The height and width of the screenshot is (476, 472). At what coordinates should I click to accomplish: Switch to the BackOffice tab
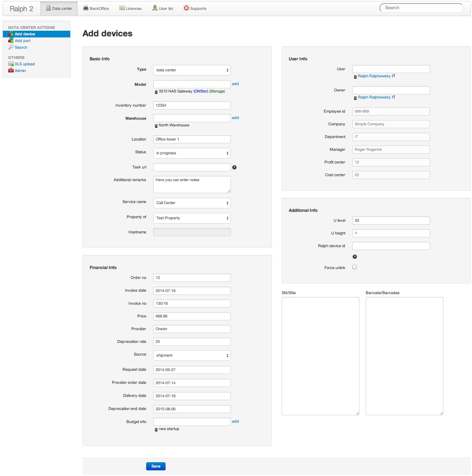tap(96, 8)
